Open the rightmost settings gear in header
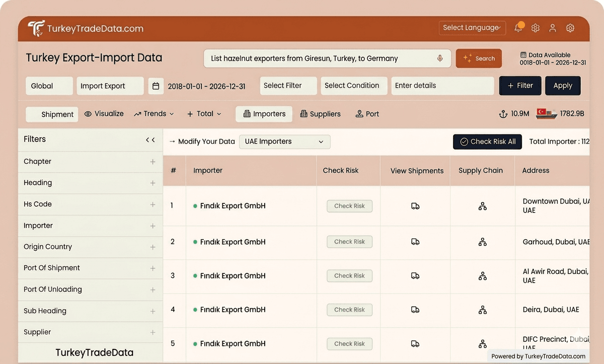The height and width of the screenshot is (364, 604). 570,28
